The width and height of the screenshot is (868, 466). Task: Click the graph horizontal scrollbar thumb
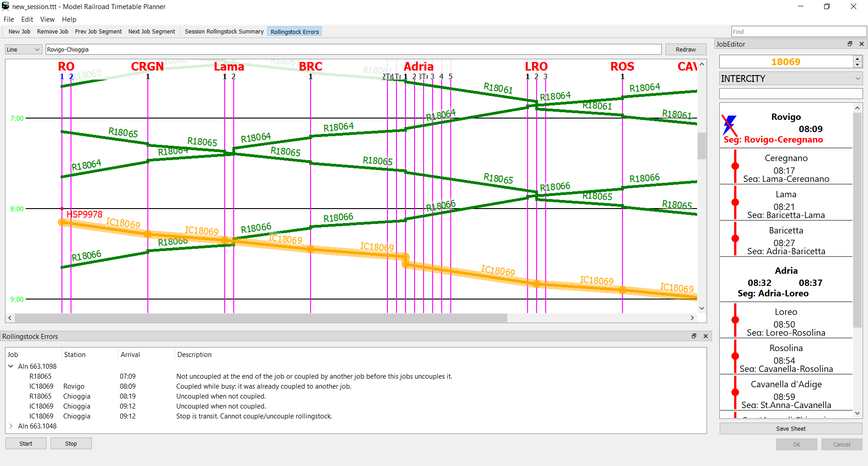point(261,318)
